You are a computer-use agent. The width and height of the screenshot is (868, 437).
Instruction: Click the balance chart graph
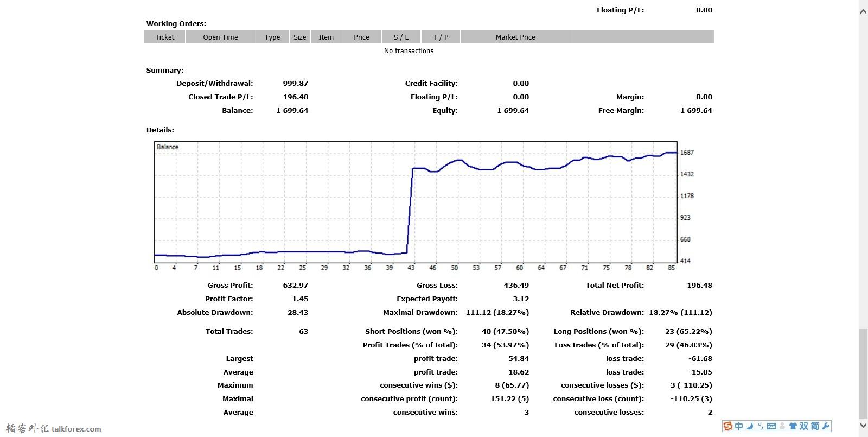(x=416, y=202)
